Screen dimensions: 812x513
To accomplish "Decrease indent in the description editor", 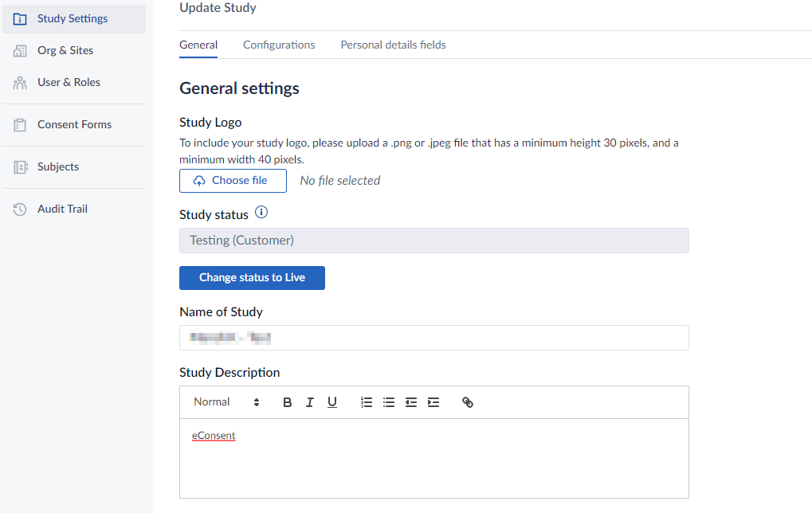I will coord(411,402).
